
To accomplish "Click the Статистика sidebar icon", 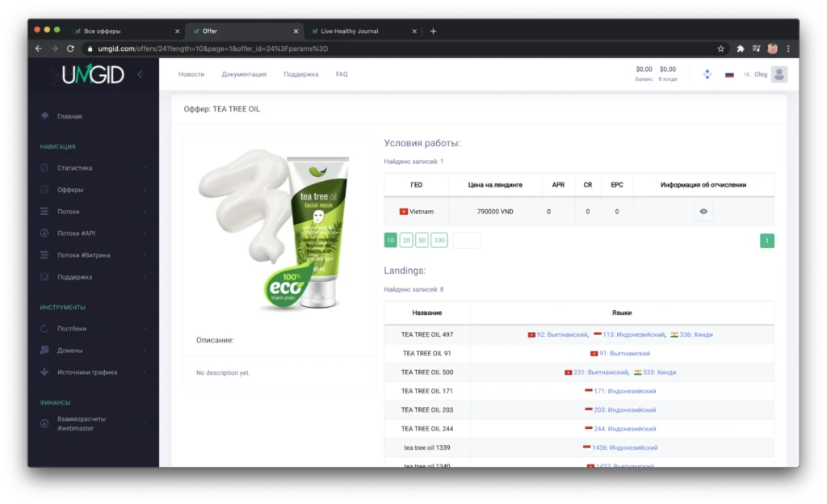I will (44, 168).
